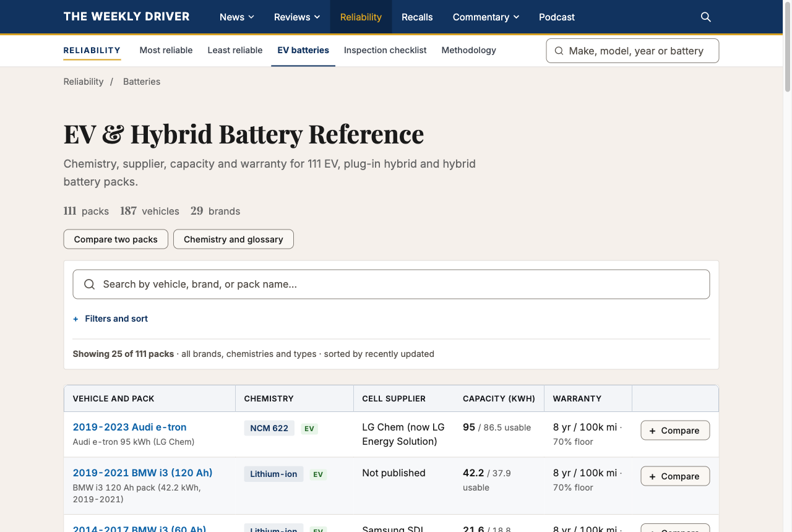792x532 pixels.
Task: Click the Capacity (kWh) column header
Action: [x=499, y=399]
